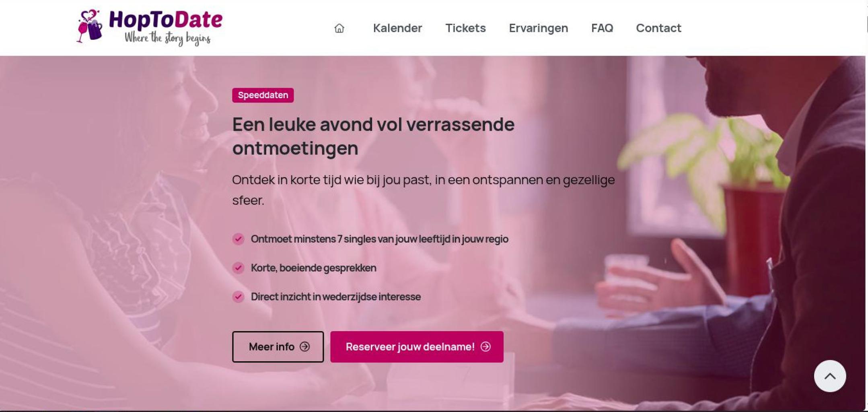Click Reserveer jouw deelname! button
Image resolution: width=868 pixels, height=412 pixels.
coord(417,347)
